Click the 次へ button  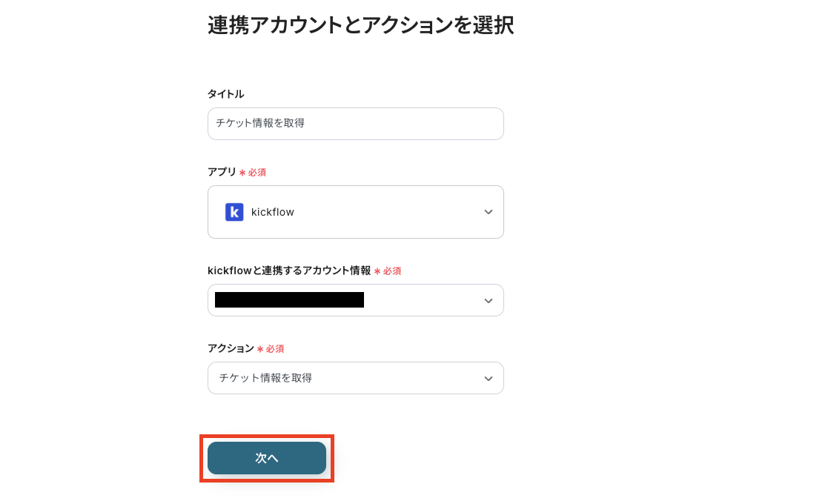click(266, 458)
